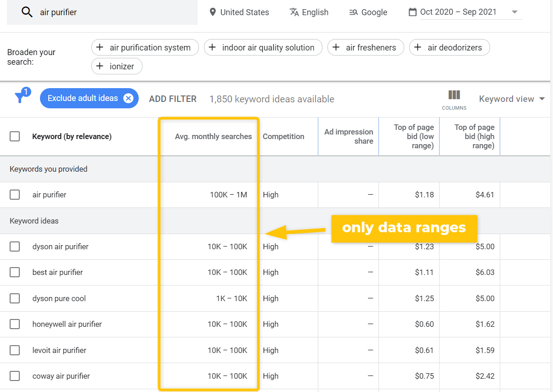Click the 'best air purifier' keyword text
The width and height of the screenshot is (553, 392).
57,272
